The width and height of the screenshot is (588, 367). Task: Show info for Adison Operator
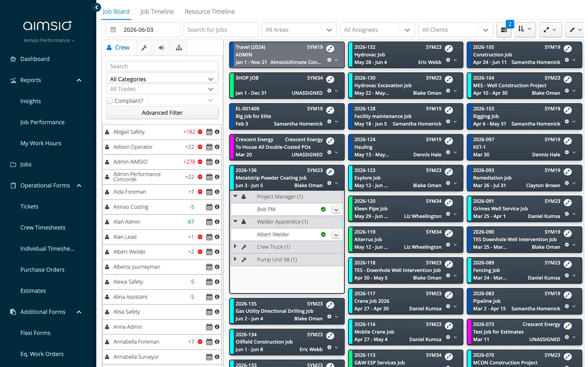tap(217, 147)
